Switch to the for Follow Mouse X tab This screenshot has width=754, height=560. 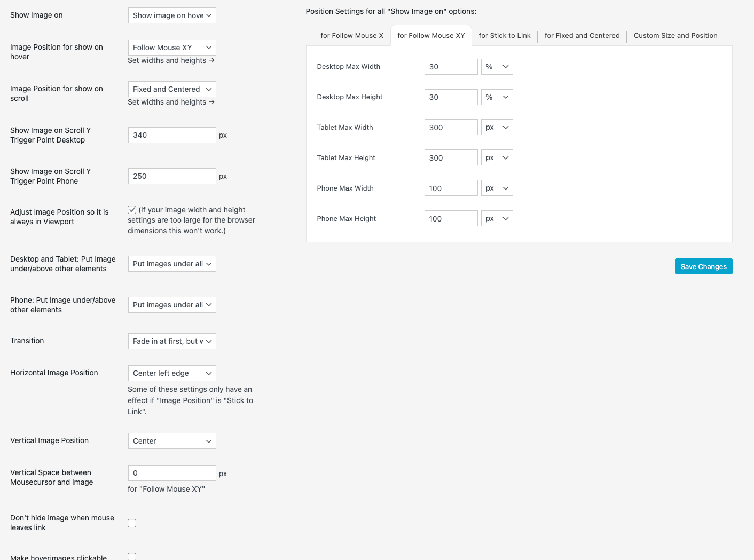(x=352, y=36)
